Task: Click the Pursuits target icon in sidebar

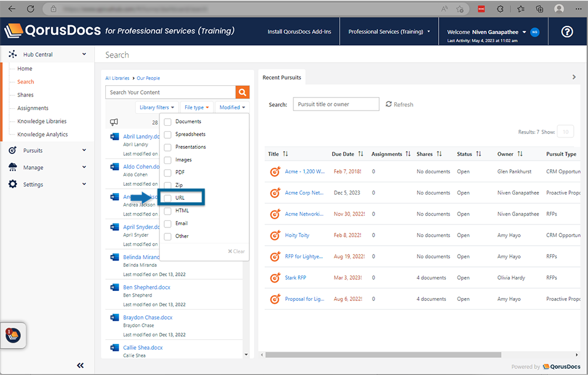Action: [13, 150]
